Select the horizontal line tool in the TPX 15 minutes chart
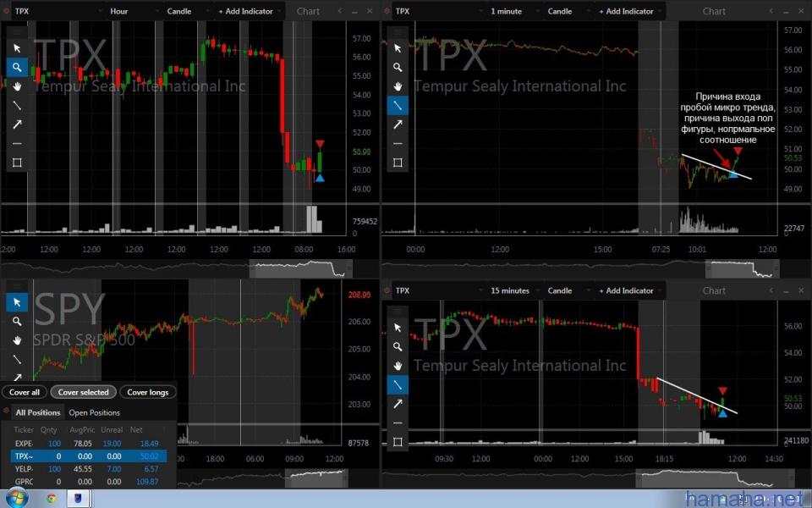 [398, 423]
